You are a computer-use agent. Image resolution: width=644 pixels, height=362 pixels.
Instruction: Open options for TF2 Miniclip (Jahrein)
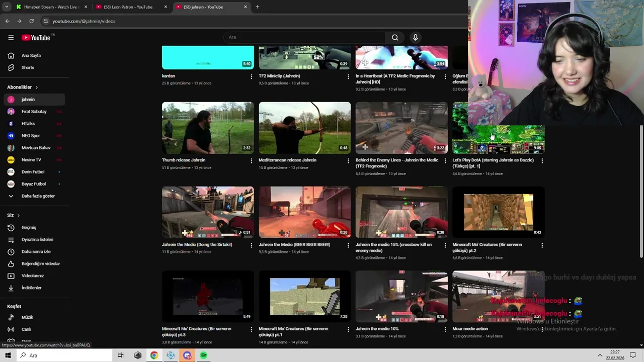(x=348, y=76)
